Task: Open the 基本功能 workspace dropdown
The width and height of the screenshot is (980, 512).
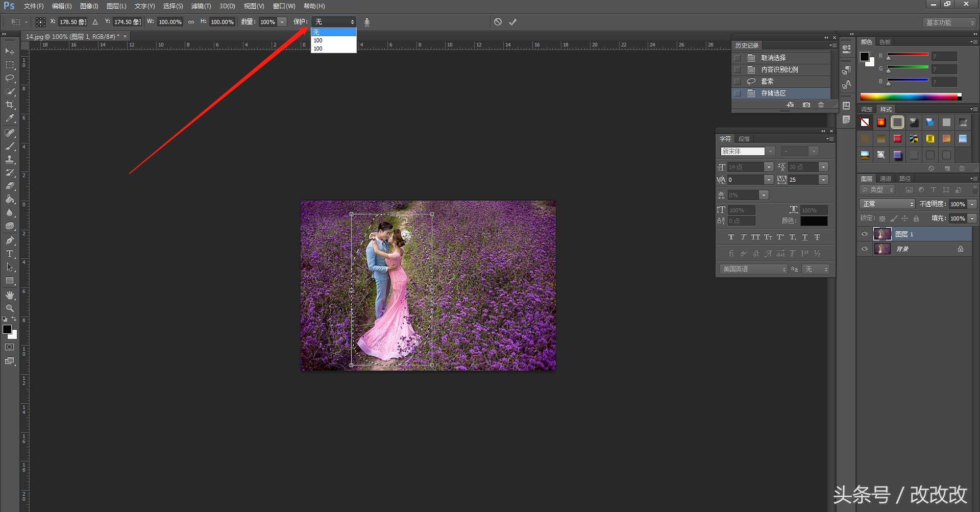Action: (x=949, y=23)
